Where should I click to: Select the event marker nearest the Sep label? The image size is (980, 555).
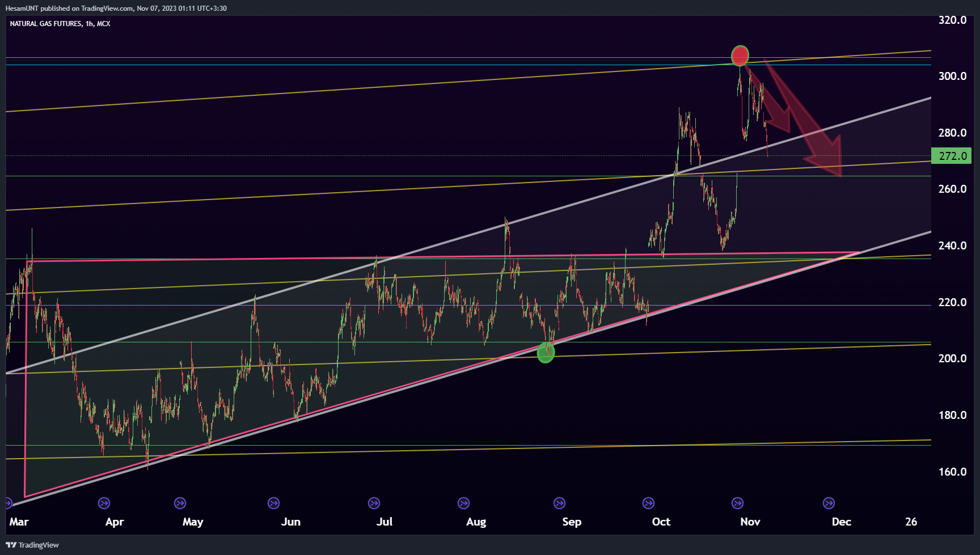pos(559,503)
